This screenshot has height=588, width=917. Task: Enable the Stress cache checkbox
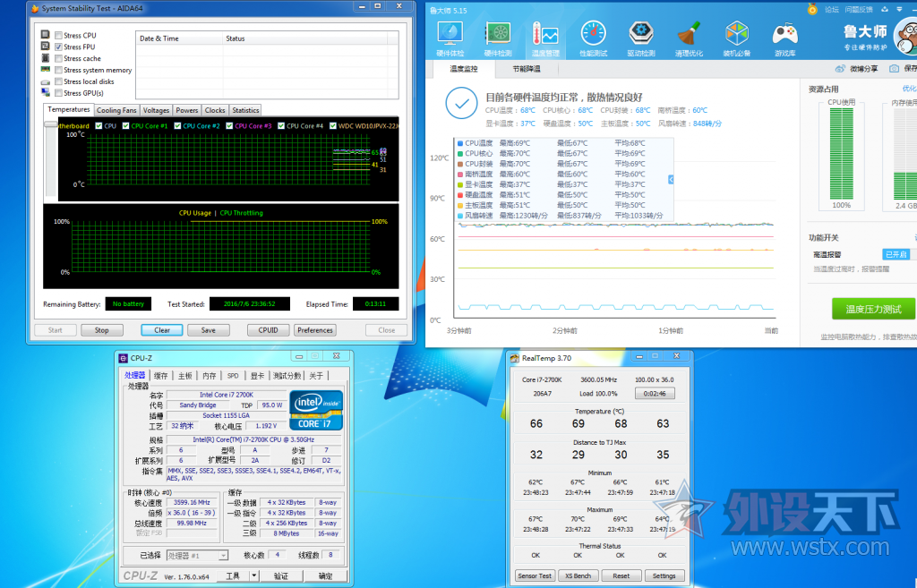[58, 58]
